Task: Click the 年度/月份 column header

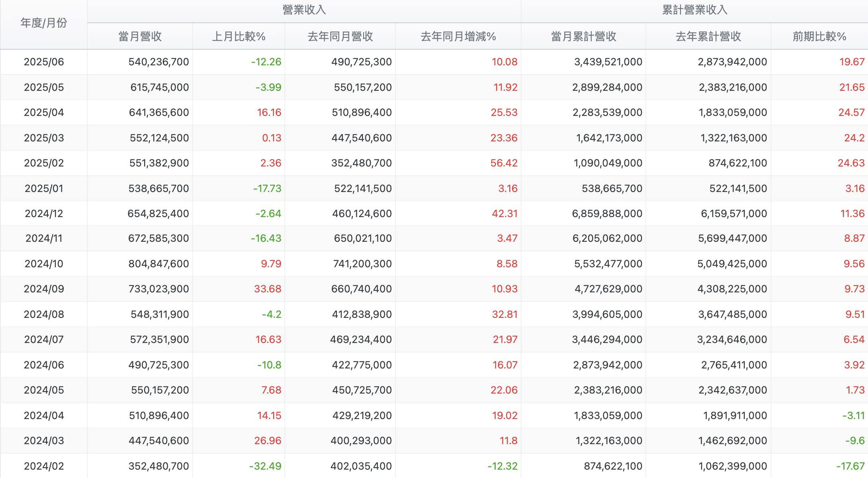Action: 44,23
